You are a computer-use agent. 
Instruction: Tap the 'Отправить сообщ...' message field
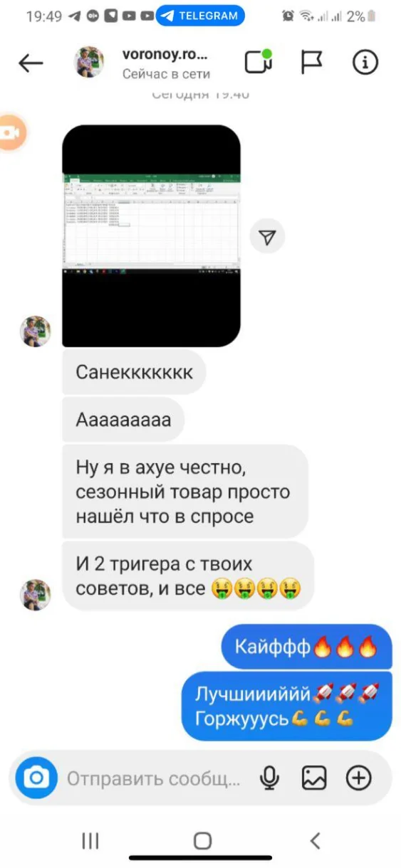[x=154, y=779]
